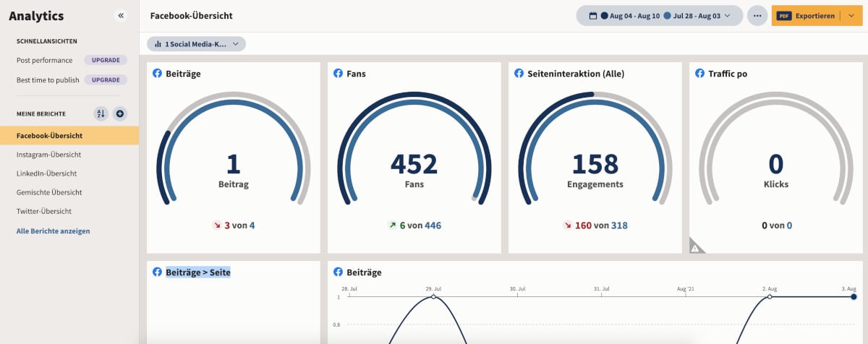
Task: Click the Facebook-Übersicht page heading
Action: click(192, 15)
